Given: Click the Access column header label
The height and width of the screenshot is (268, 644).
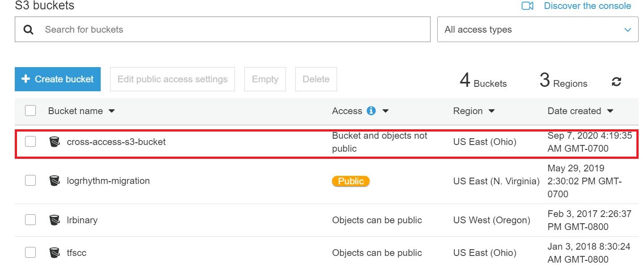Looking at the screenshot, I should (347, 111).
